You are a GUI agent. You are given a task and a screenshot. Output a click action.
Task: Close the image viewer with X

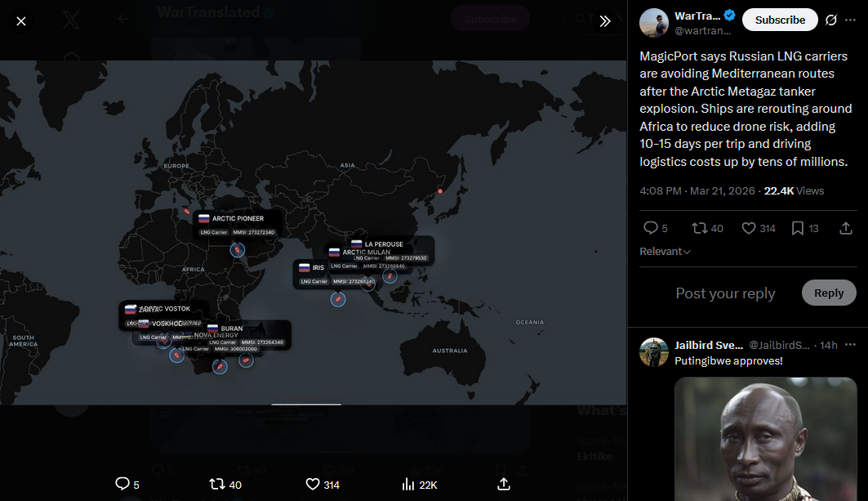[x=21, y=21]
